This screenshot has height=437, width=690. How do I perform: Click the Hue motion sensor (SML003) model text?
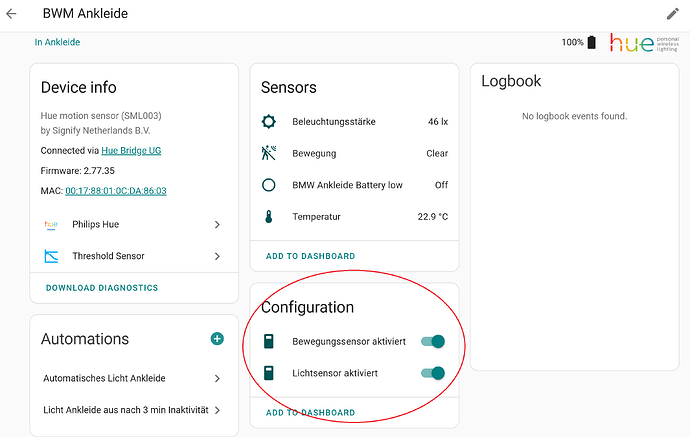pyautogui.click(x=101, y=116)
